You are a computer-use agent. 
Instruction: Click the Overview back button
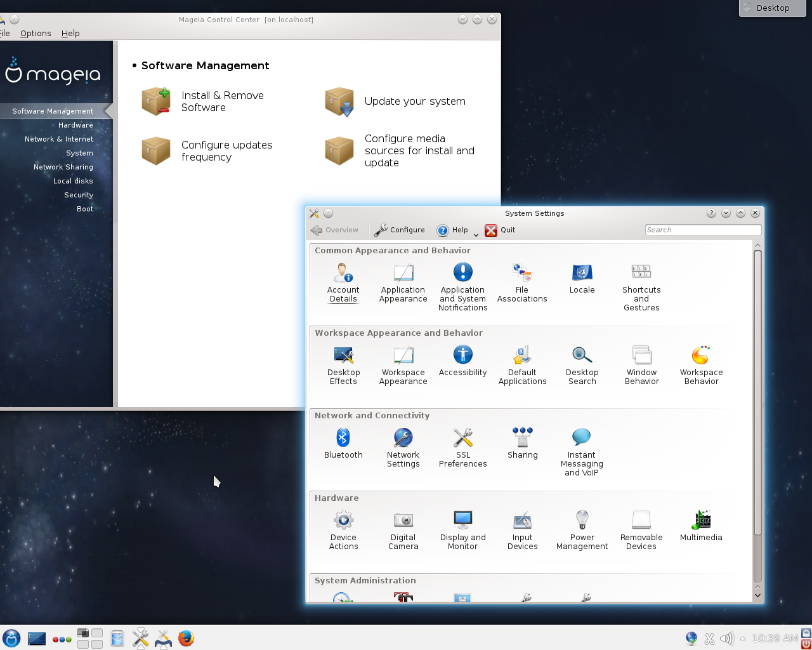coord(335,230)
